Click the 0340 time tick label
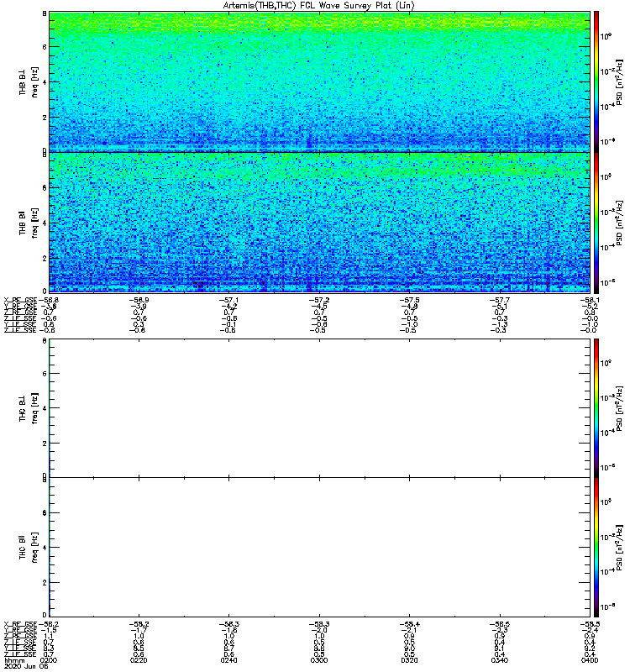 (x=500, y=660)
